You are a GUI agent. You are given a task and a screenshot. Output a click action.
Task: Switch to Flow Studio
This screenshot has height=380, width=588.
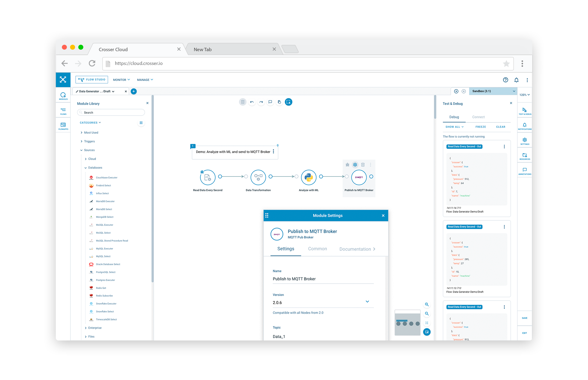[x=92, y=80]
